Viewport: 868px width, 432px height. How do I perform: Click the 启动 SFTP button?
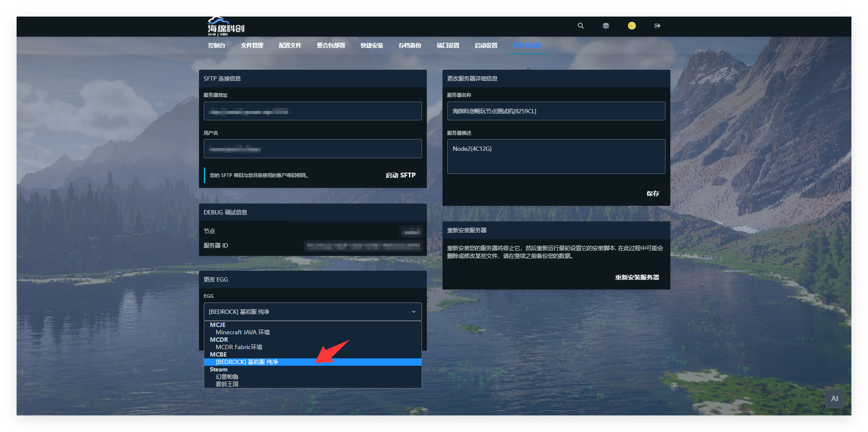click(400, 175)
